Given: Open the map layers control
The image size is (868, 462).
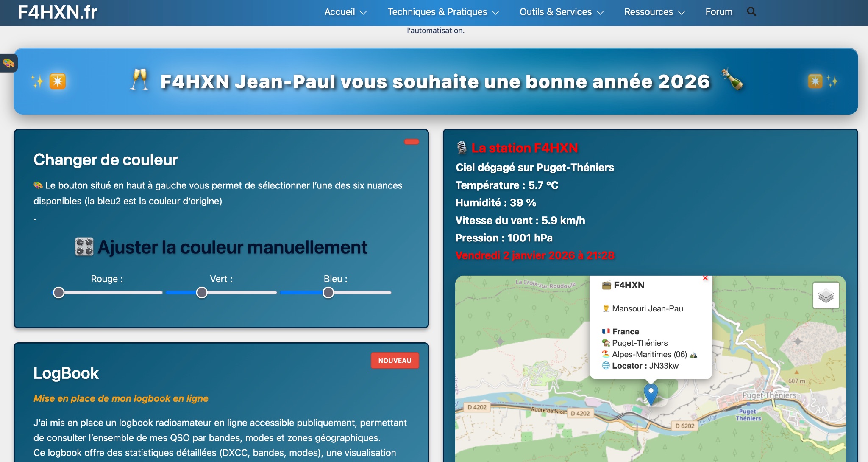Looking at the screenshot, I should point(826,296).
